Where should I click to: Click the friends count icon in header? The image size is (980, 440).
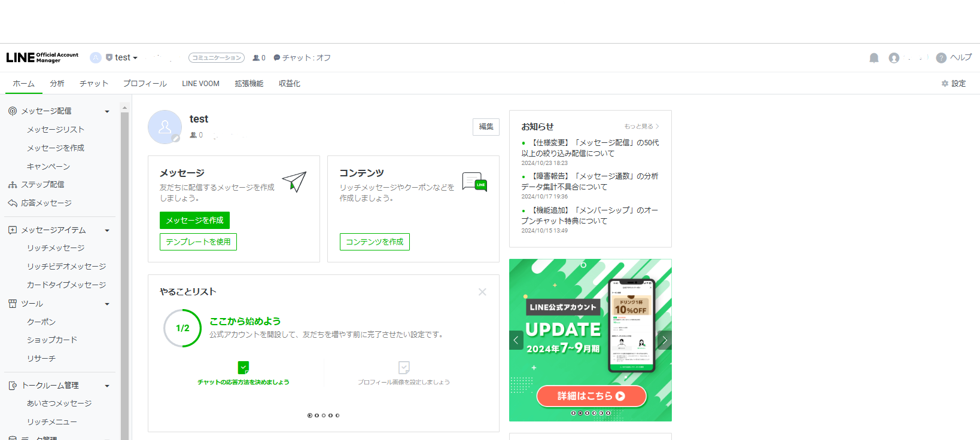coord(256,58)
